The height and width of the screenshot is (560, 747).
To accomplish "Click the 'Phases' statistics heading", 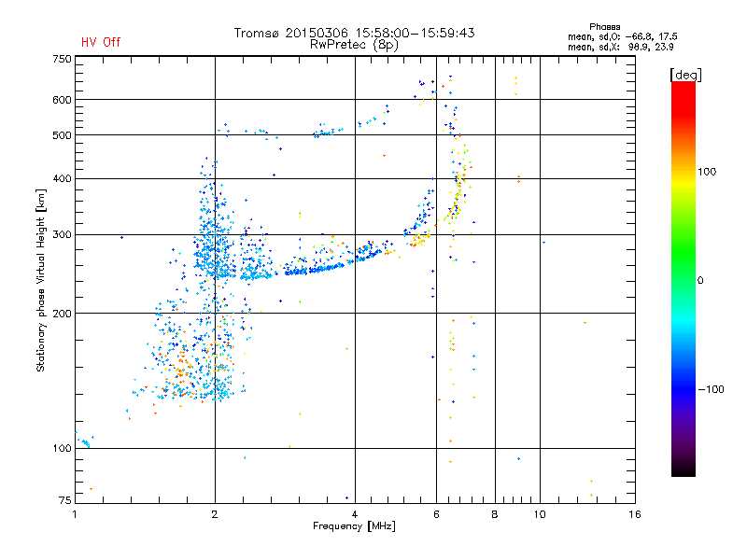I will point(604,27).
